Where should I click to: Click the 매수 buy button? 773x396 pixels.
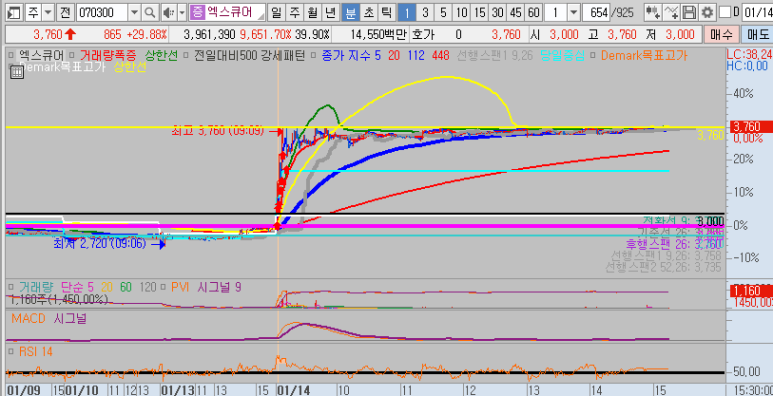click(x=721, y=35)
